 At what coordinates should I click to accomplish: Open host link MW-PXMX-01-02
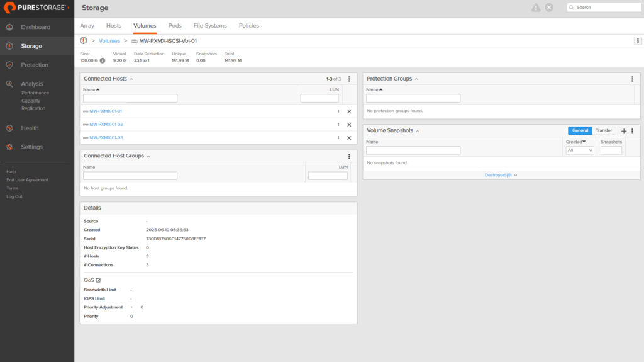coord(106,124)
